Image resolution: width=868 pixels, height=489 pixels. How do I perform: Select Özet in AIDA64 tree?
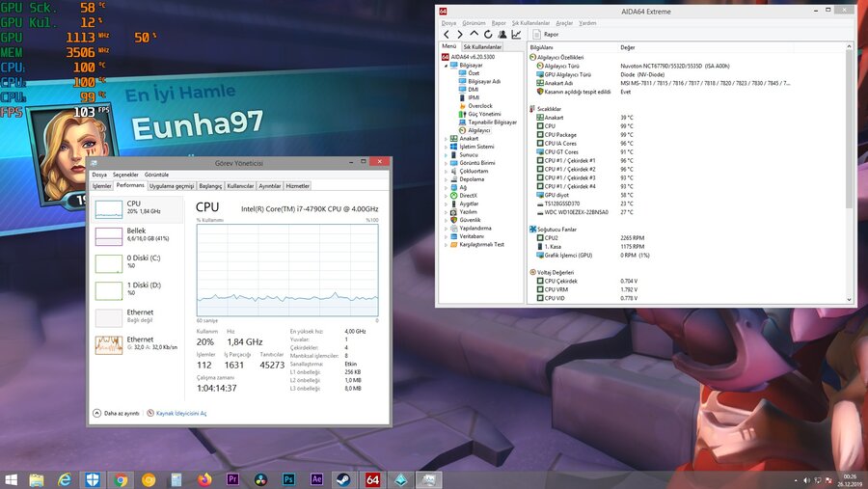point(474,73)
